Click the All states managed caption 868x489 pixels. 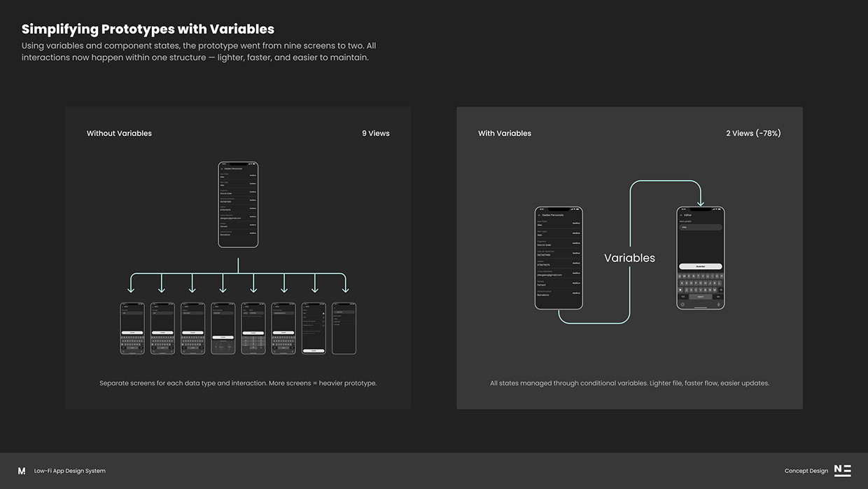[629, 383]
